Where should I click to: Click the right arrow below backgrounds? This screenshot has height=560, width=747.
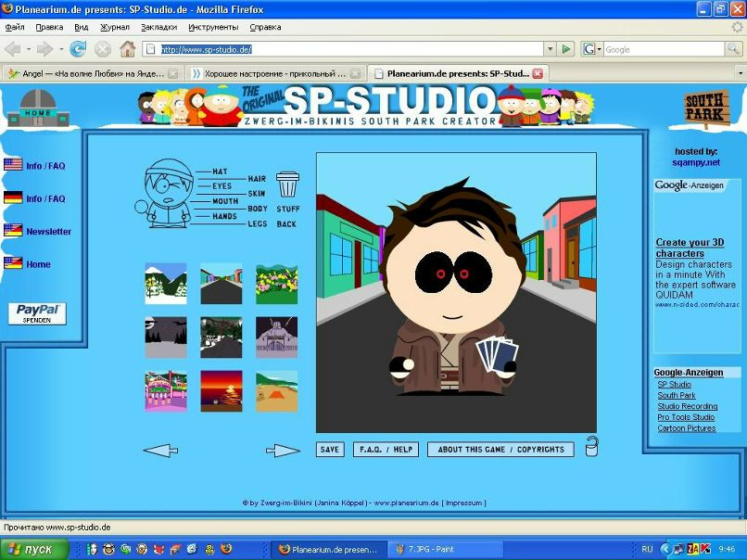pyautogui.click(x=283, y=451)
